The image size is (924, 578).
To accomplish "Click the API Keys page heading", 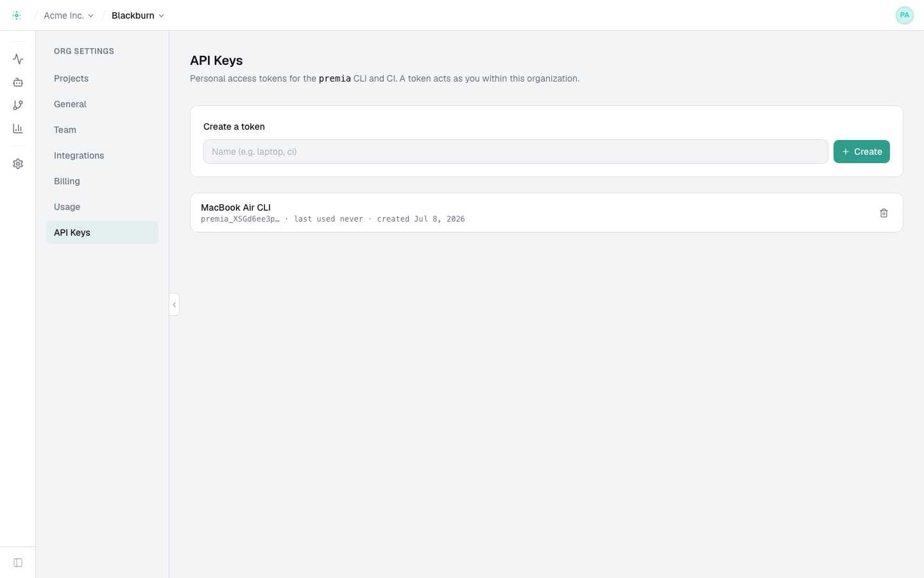I will 216,60.
